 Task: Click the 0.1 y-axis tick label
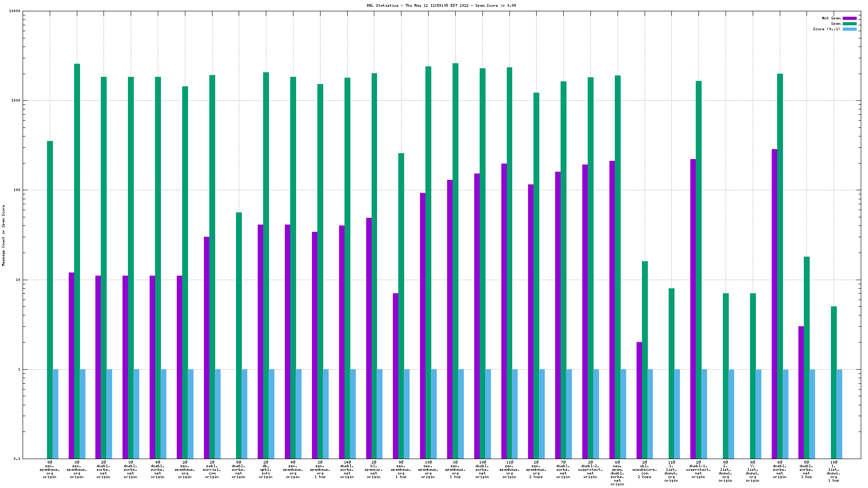pyautogui.click(x=17, y=459)
